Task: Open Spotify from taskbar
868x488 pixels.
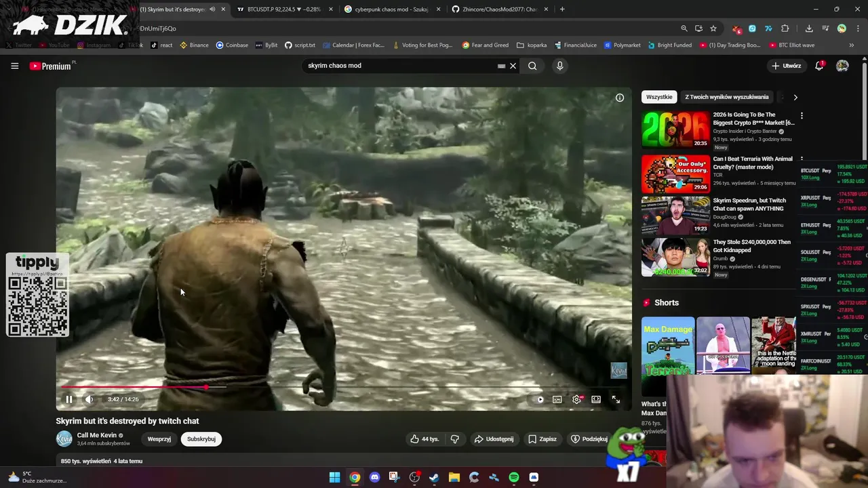Action: [x=514, y=477]
